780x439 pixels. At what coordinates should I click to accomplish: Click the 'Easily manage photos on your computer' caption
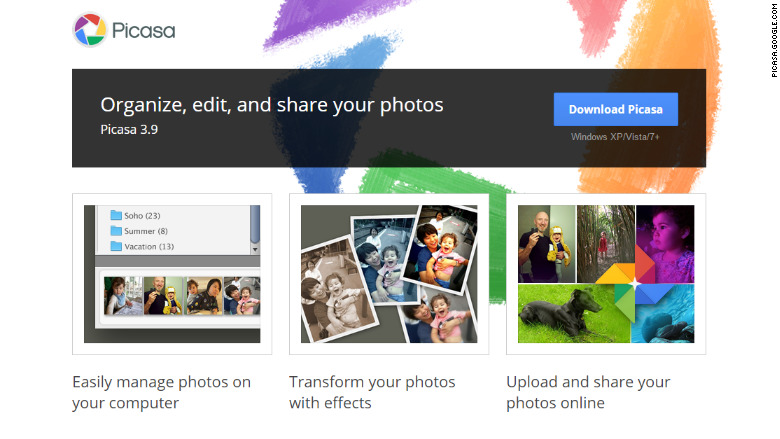161,392
